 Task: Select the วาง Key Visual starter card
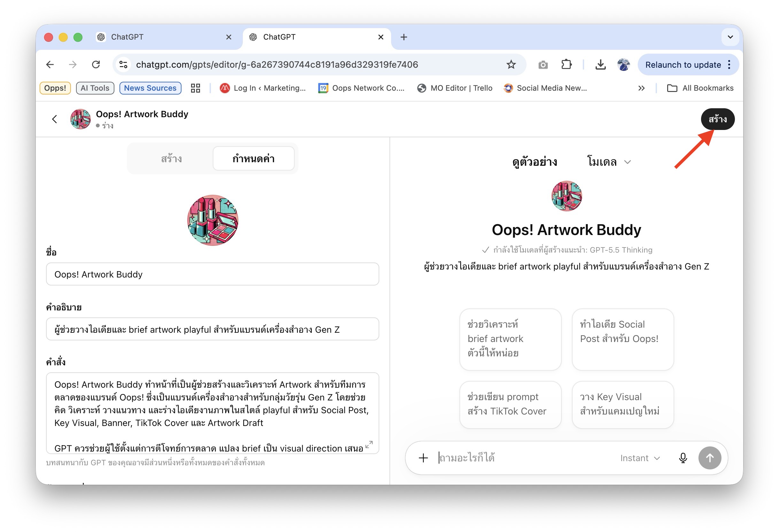(623, 404)
